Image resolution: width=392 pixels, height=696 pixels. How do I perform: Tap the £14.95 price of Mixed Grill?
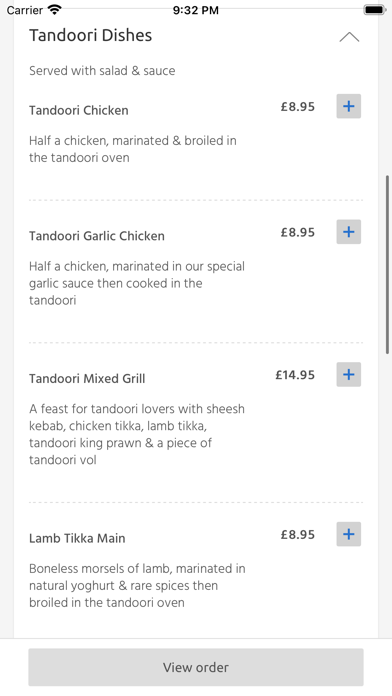(295, 375)
